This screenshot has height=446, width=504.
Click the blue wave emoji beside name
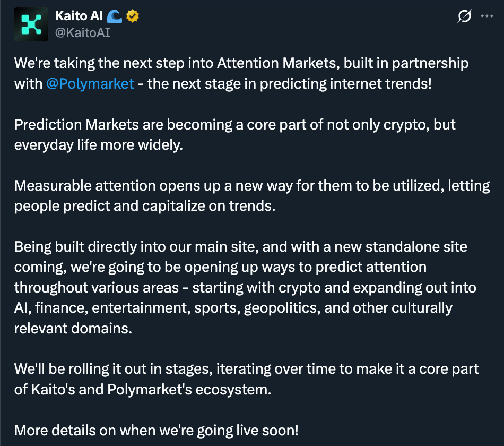[114, 16]
